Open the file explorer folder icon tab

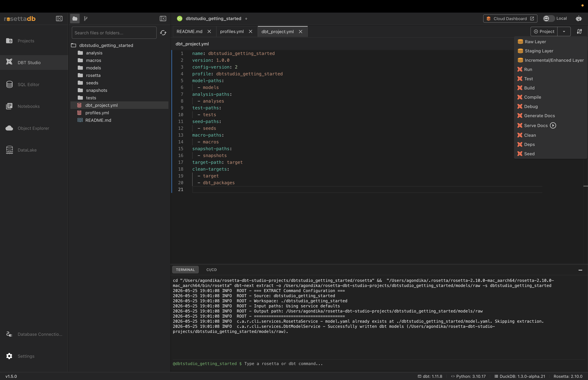pyautogui.click(x=75, y=19)
